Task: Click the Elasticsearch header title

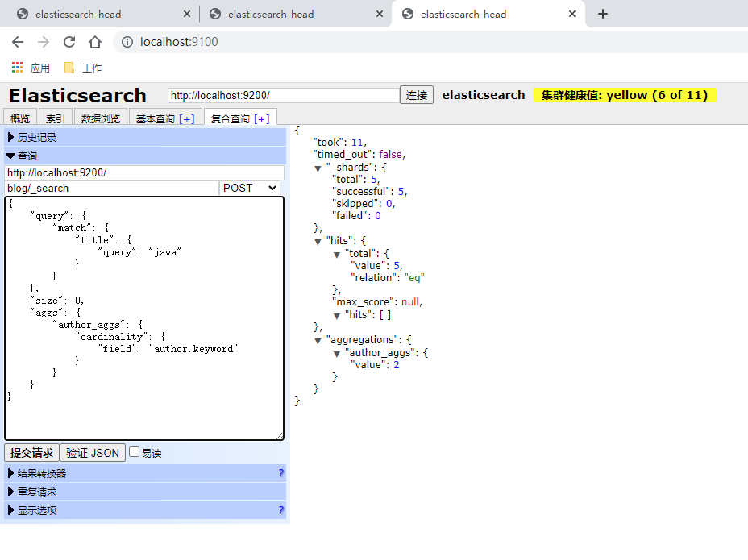Action: pos(77,95)
